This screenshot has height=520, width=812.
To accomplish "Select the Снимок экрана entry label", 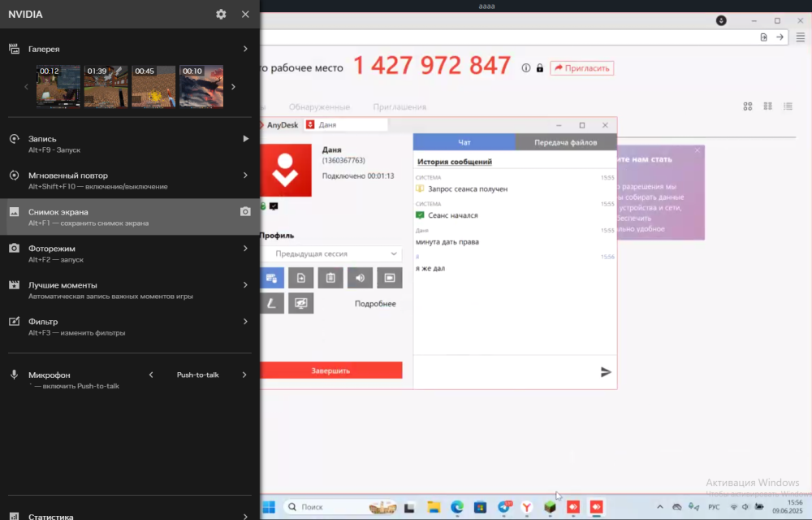I will point(58,212).
